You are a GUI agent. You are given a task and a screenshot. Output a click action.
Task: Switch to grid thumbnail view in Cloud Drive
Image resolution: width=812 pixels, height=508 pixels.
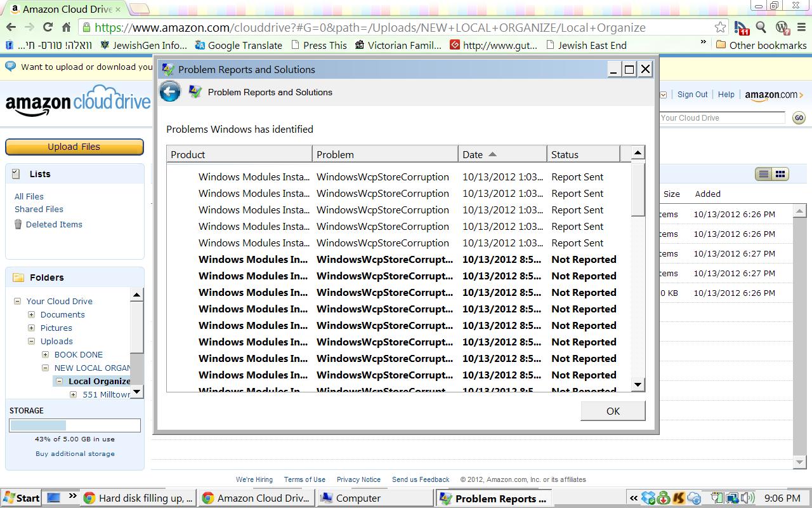(780, 174)
